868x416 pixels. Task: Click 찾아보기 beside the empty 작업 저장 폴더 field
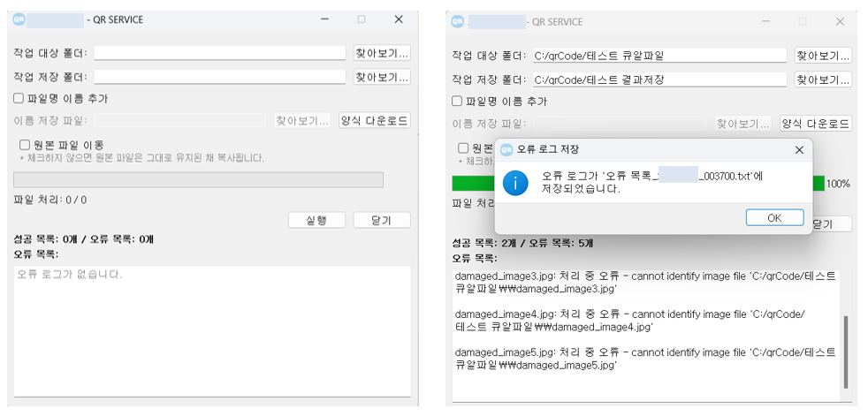tap(382, 77)
